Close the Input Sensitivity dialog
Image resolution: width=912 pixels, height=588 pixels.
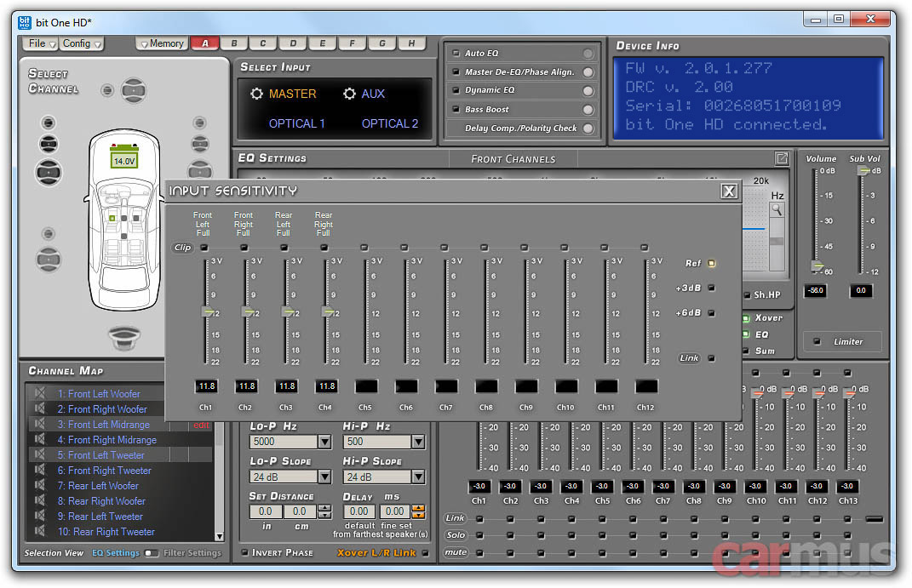[x=729, y=191]
